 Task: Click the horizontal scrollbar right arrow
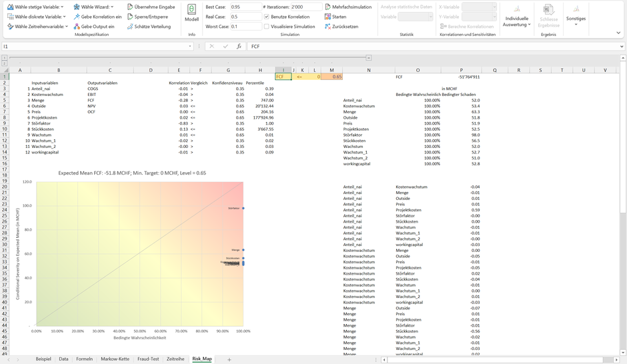coord(616,359)
